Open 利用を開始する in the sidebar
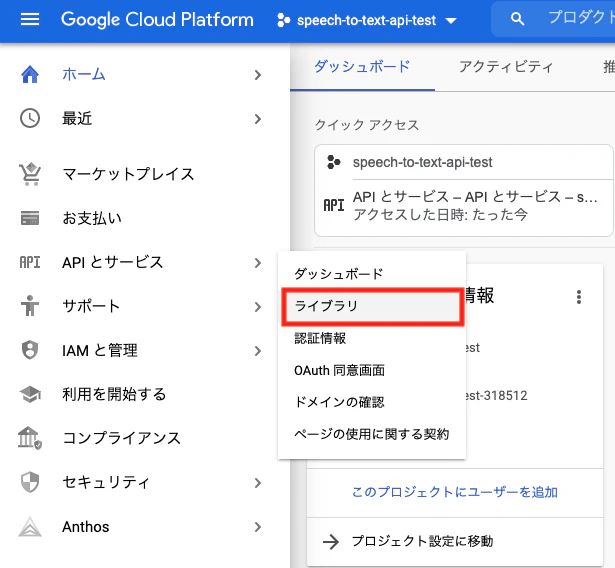 coord(114,394)
